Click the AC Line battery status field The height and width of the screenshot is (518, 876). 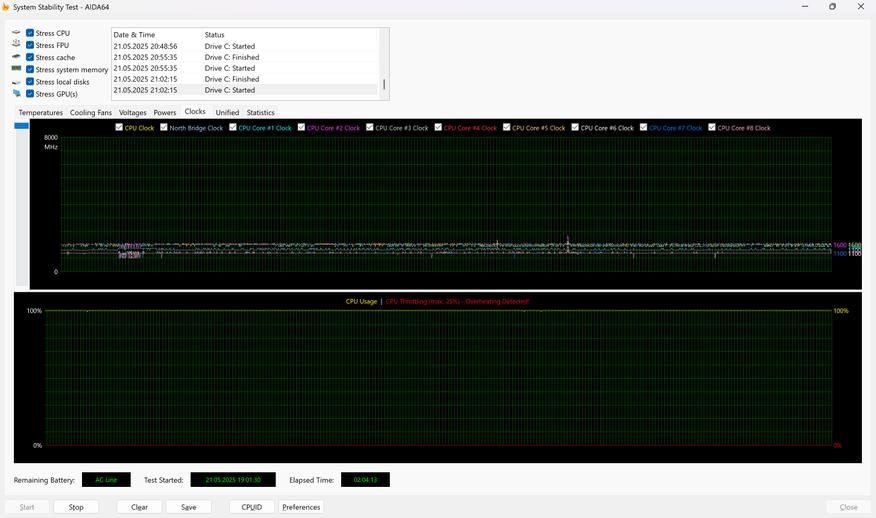pyautogui.click(x=106, y=479)
